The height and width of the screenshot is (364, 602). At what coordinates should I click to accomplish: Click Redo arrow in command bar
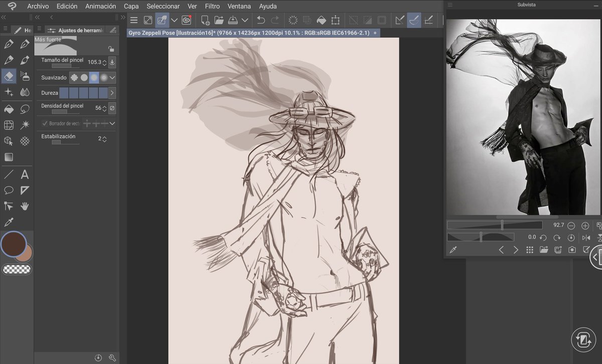click(275, 20)
